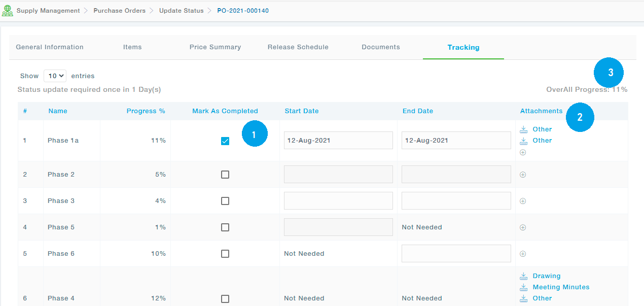The image size is (644, 306).
Task: Click the Supply Management globe icon
Action: (x=8, y=11)
